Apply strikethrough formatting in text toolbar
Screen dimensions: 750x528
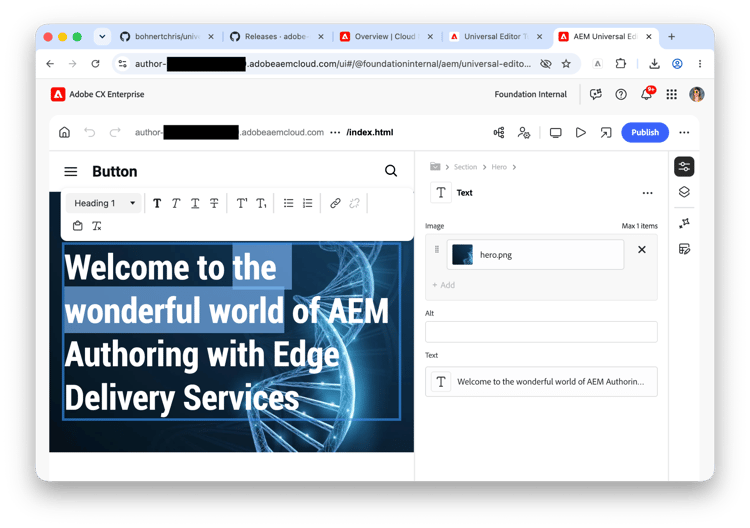(x=214, y=203)
